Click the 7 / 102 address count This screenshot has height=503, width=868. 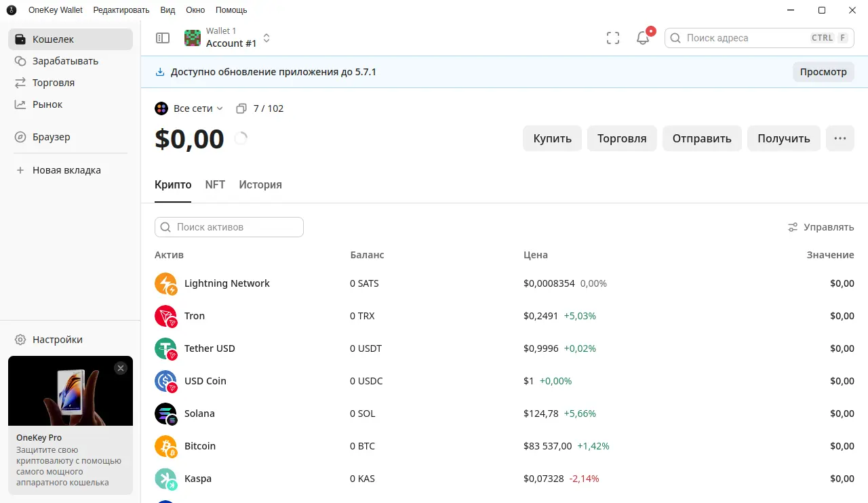pyautogui.click(x=269, y=108)
